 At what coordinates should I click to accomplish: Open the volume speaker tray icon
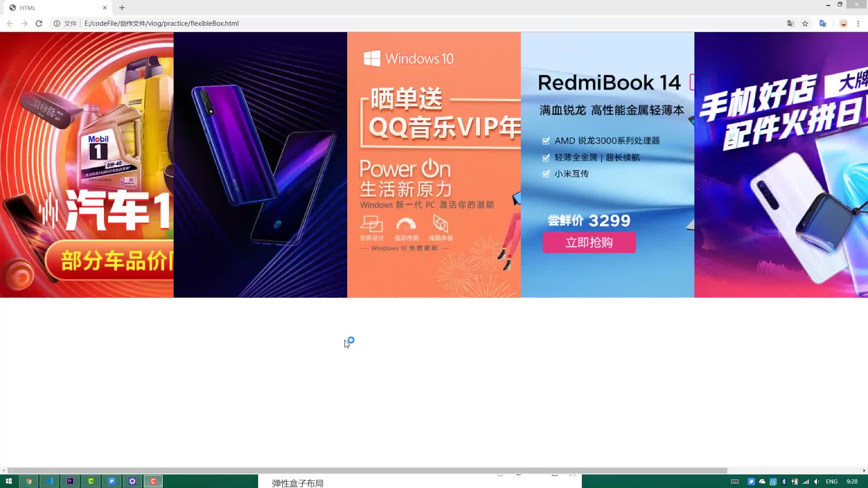point(816,482)
